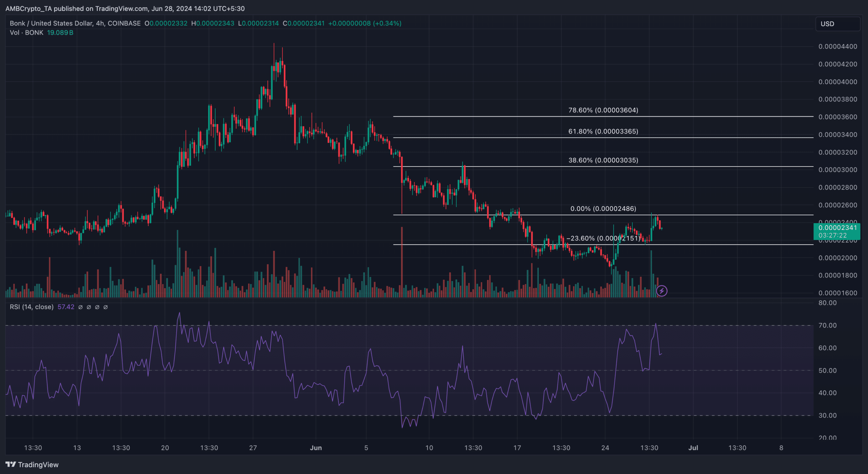The width and height of the screenshot is (868, 474).
Task: Click the Bonk / United States Dollar title
Action: pyautogui.click(x=51, y=23)
